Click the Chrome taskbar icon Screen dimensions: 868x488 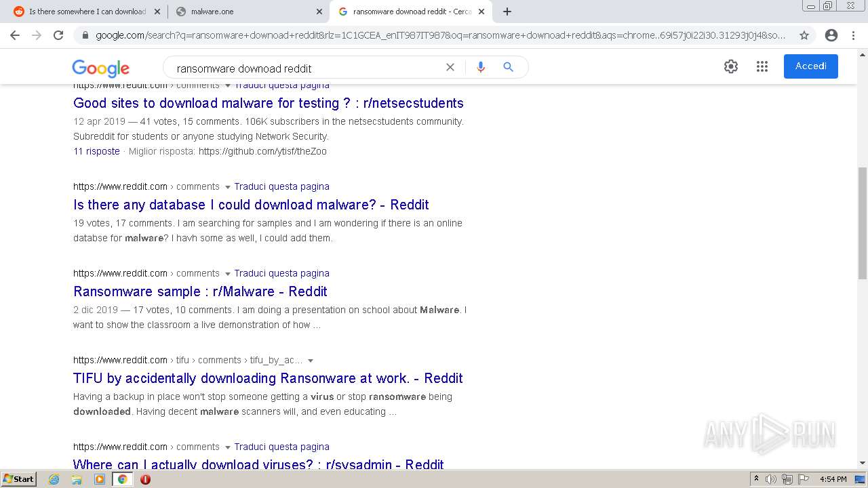coord(122,479)
